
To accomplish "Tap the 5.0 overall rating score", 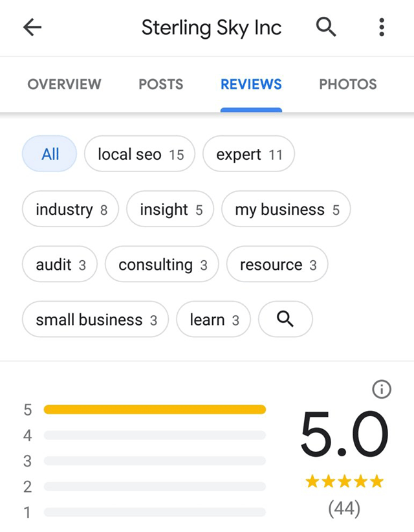I will 344,435.
